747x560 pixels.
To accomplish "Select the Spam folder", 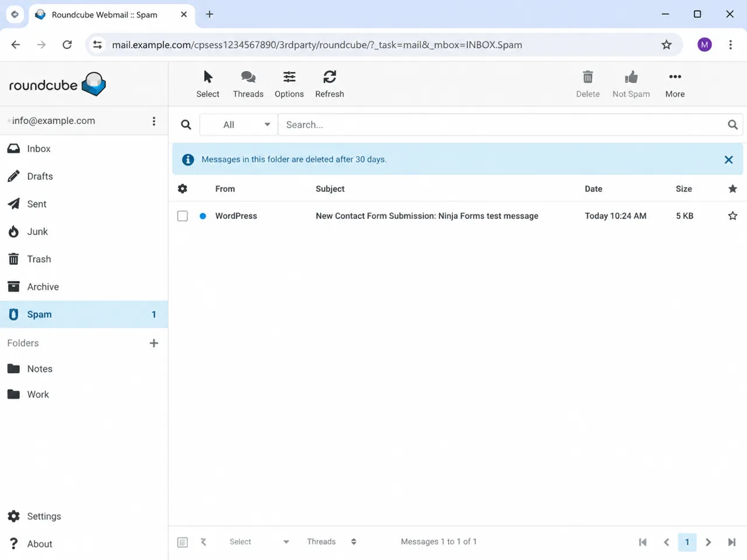I will (84, 314).
